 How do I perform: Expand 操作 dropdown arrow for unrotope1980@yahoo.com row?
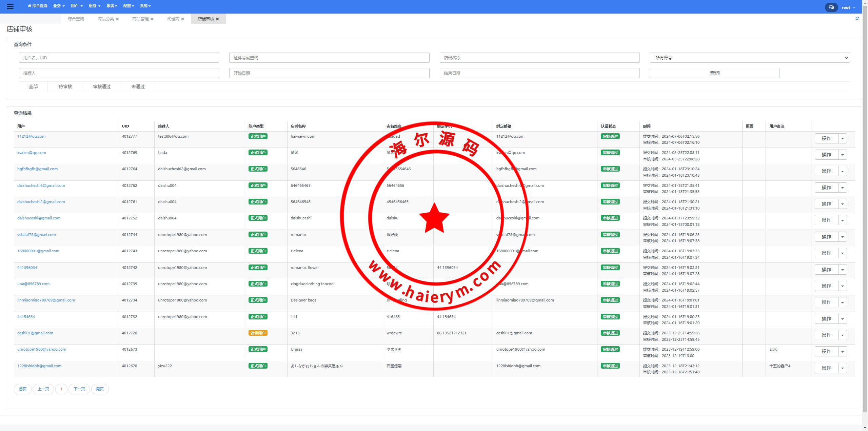843,351
